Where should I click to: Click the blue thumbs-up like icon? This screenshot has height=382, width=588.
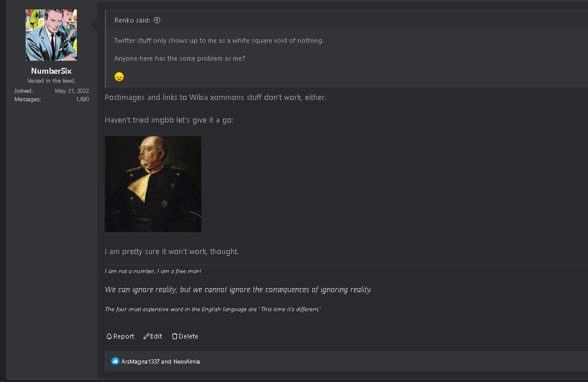pyautogui.click(x=116, y=361)
